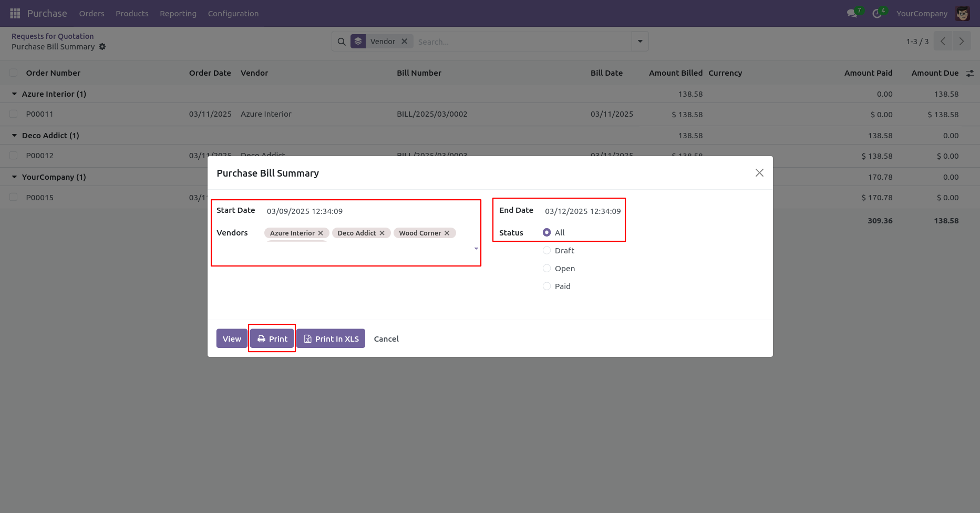This screenshot has width=980, height=513.
Task: Open the Vendors field dropdown arrow
Action: (476, 249)
